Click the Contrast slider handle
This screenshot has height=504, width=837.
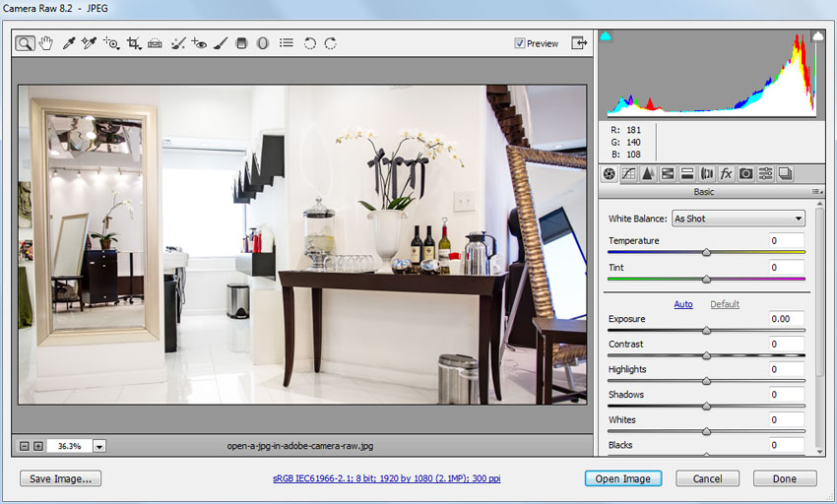pyautogui.click(x=706, y=355)
